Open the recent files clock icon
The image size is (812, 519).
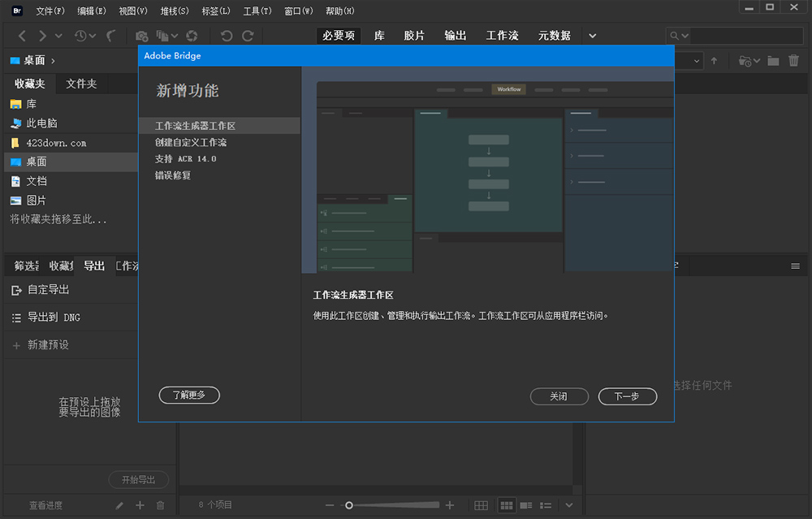[x=81, y=36]
